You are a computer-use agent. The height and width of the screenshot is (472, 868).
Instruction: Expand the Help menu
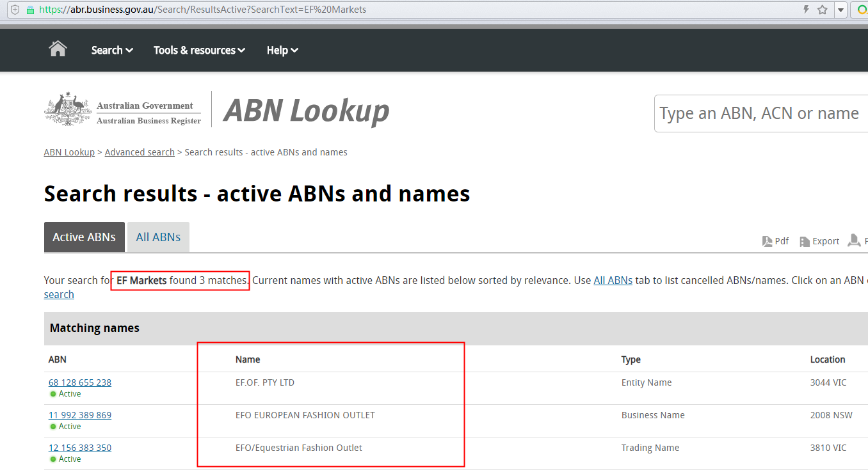282,50
